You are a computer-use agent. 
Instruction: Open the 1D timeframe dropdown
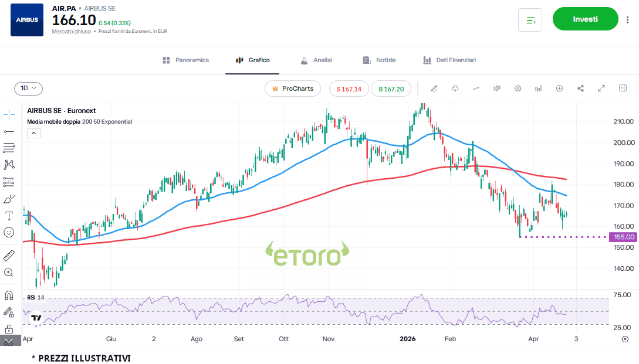click(28, 89)
